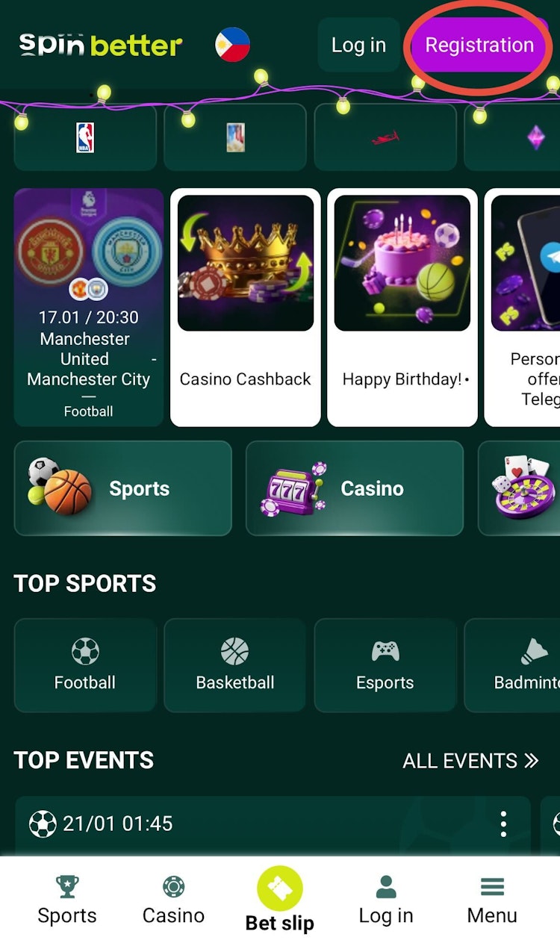Tap the bottom bar Log in person icon
Viewport: 560px width, 943px height.
(386, 887)
